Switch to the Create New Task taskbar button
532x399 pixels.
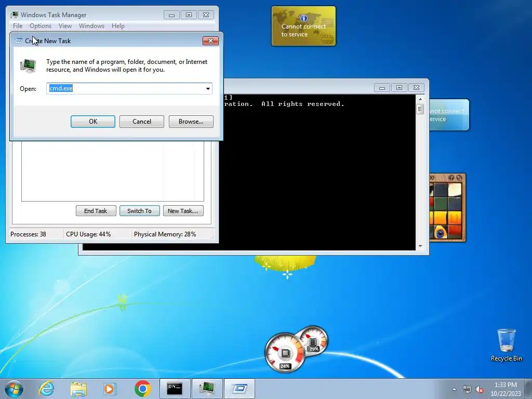pos(239,389)
